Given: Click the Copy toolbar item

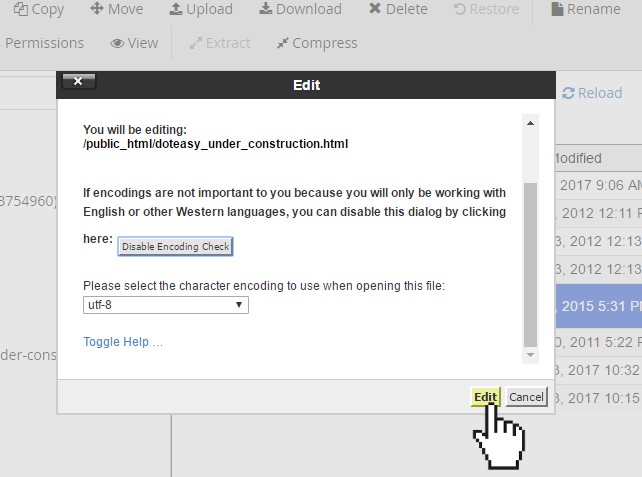Looking at the screenshot, I should pos(38,9).
